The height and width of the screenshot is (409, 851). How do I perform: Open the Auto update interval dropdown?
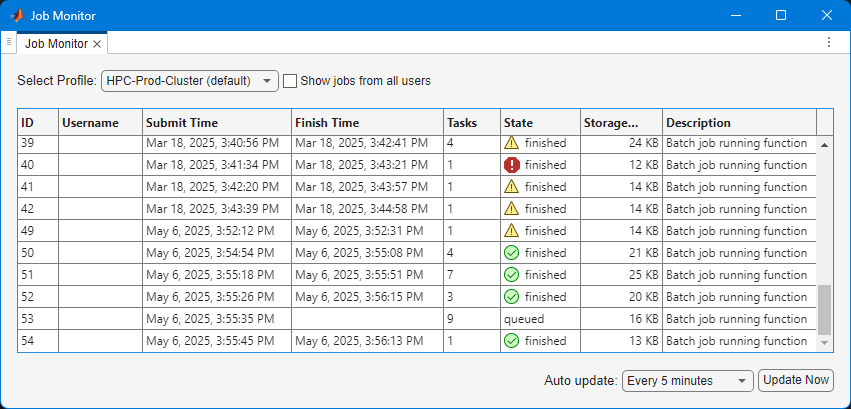click(687, 380)
